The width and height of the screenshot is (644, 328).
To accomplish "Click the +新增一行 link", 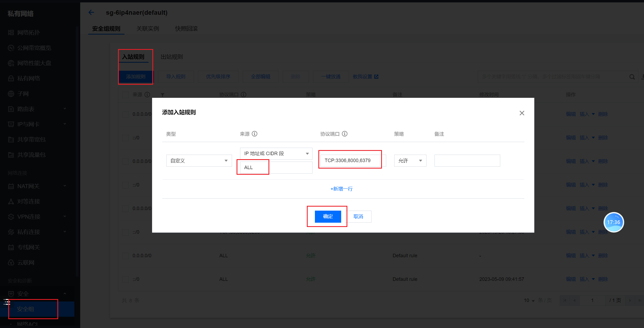I will tap(341, 189).
